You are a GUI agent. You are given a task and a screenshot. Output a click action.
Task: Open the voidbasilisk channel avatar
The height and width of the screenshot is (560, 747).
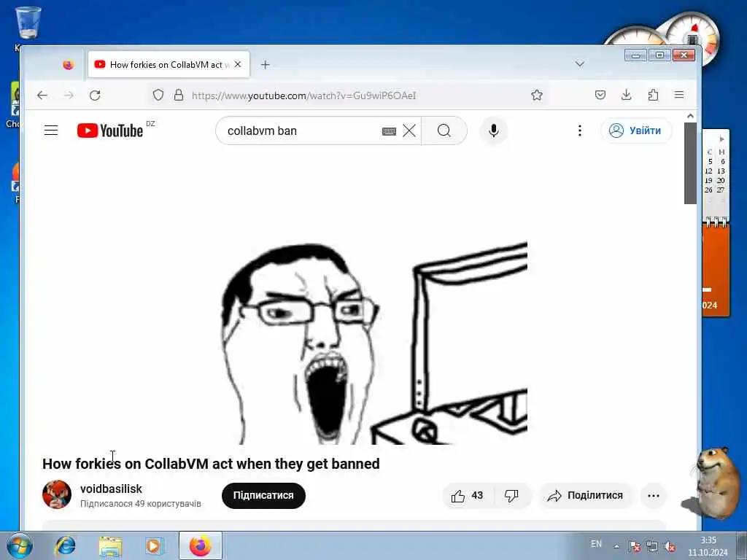tap(57, 495)
